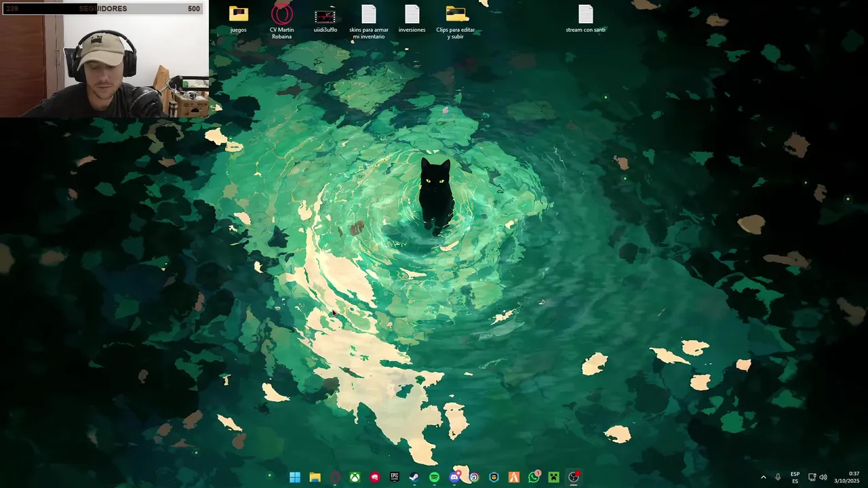Open the red fist icon in taskbar
This screenshot has width=868, height=488.
pos(375,477)
